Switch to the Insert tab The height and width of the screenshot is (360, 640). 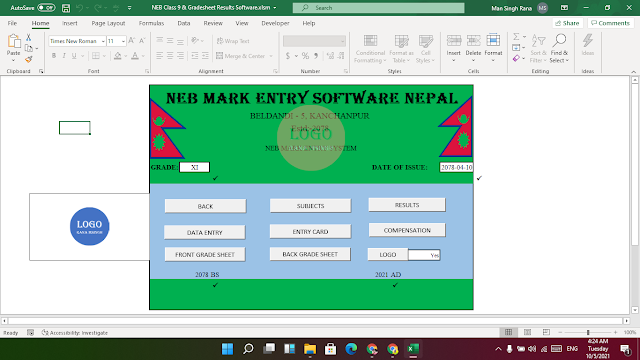69,23
